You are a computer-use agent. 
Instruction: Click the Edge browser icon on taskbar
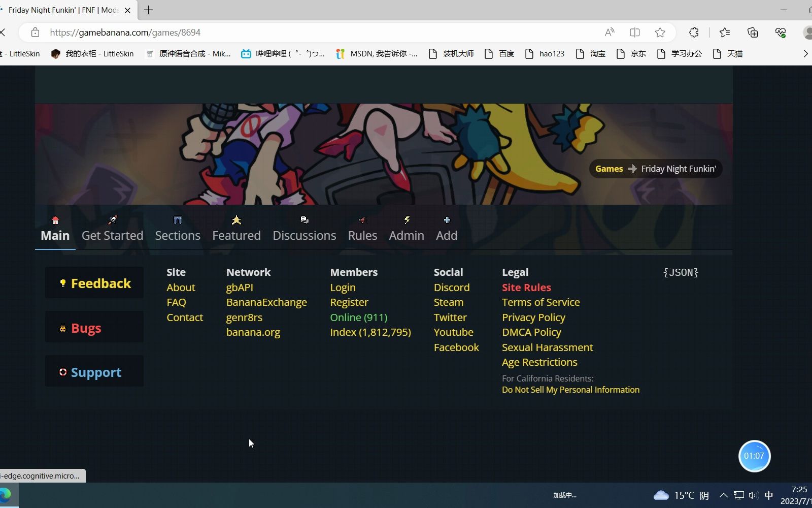[x=7, y=494]
